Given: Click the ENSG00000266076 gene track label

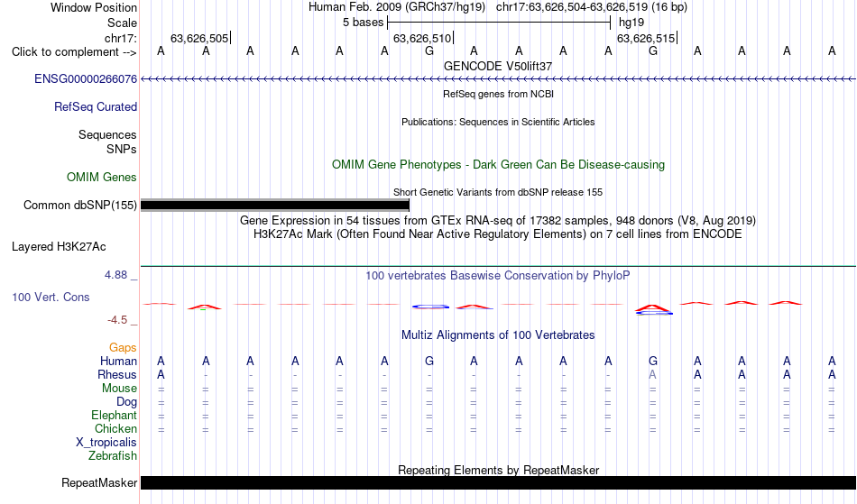Looking at the screenshot, I should point(86,79).
